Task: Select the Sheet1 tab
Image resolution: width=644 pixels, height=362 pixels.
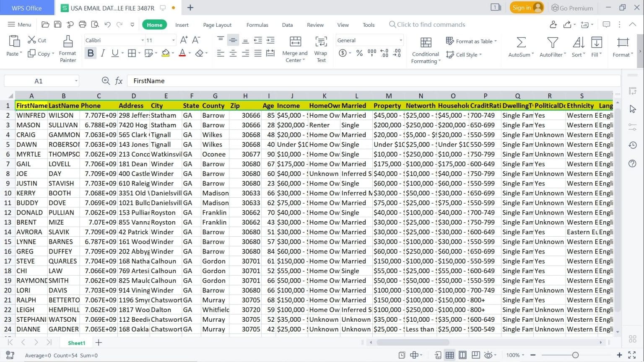Action: [x=76, y=343]
